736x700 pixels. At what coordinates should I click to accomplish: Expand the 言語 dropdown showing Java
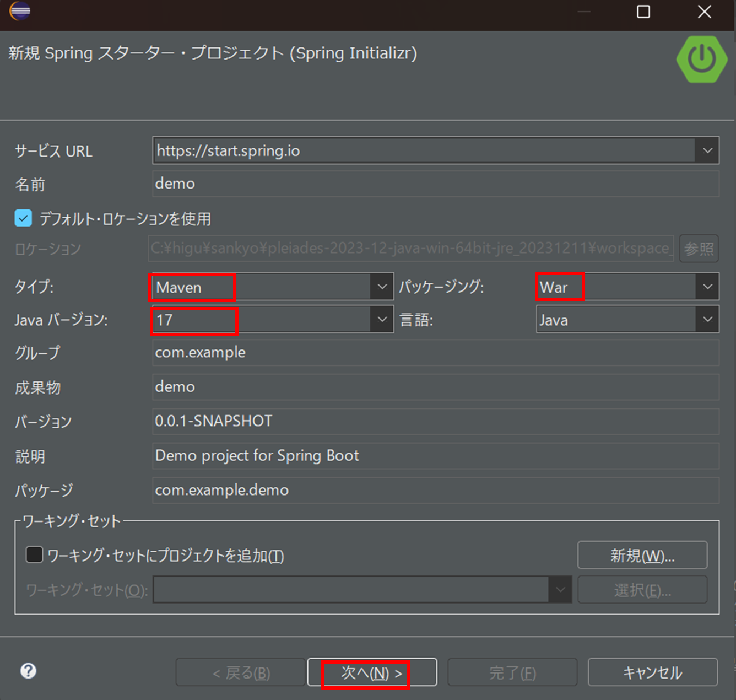point(708,319)
